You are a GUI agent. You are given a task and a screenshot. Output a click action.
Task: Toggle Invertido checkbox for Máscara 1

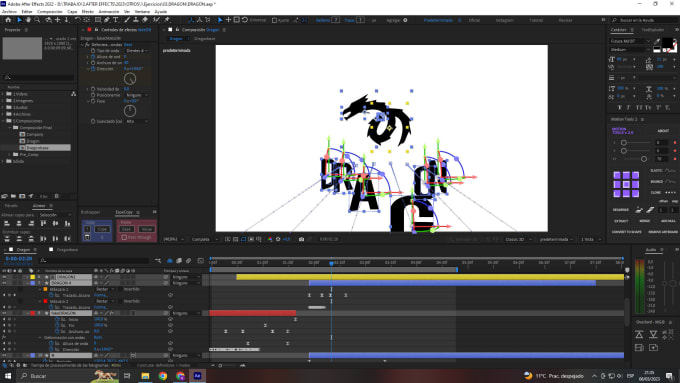120,289
